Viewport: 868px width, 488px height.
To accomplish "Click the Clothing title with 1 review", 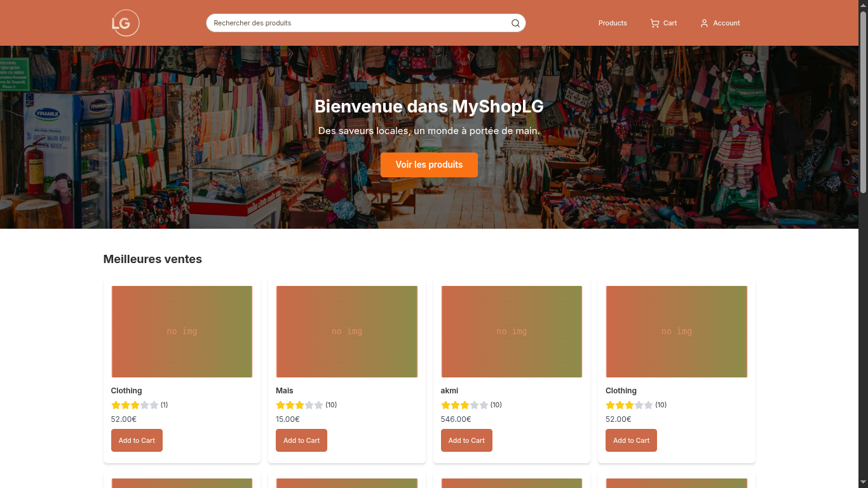I will (x=126, y=391).
